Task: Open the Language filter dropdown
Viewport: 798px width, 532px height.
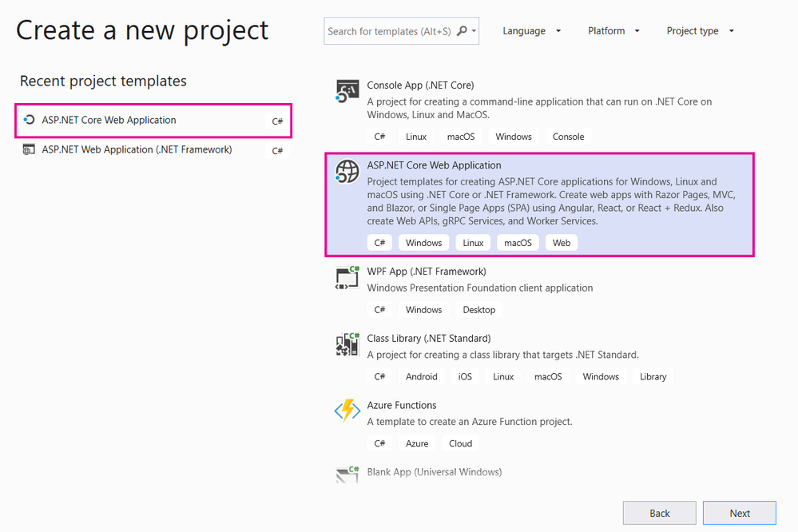Action: [532, 30]
